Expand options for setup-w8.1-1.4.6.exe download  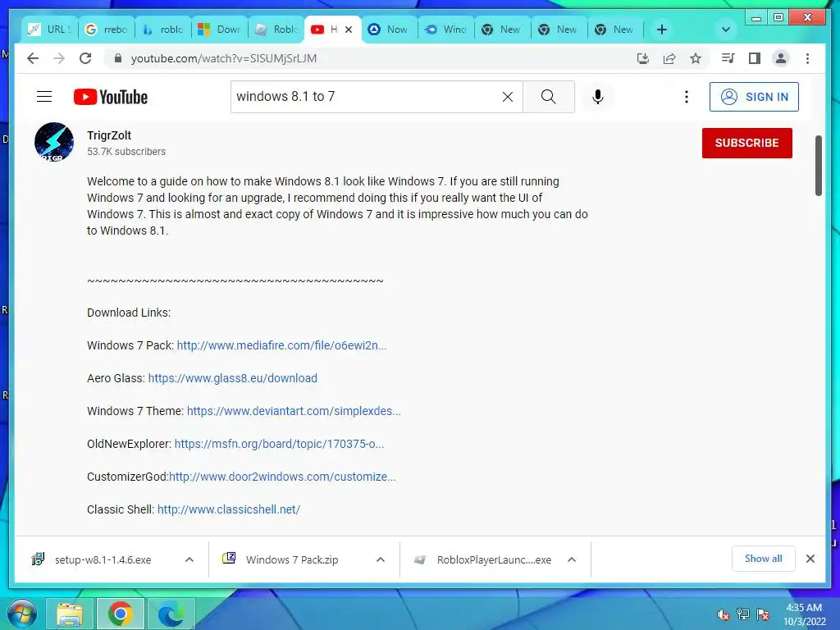tap(189, 559)
